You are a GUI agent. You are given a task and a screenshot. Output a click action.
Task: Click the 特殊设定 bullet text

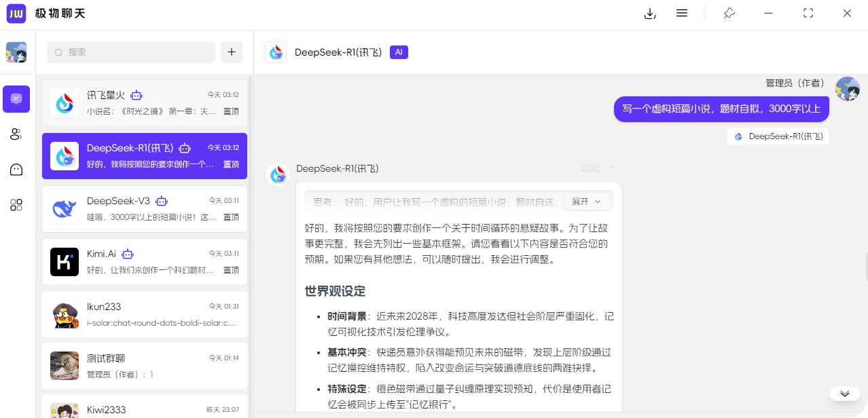pyautogui.click(x=471, y=396)
